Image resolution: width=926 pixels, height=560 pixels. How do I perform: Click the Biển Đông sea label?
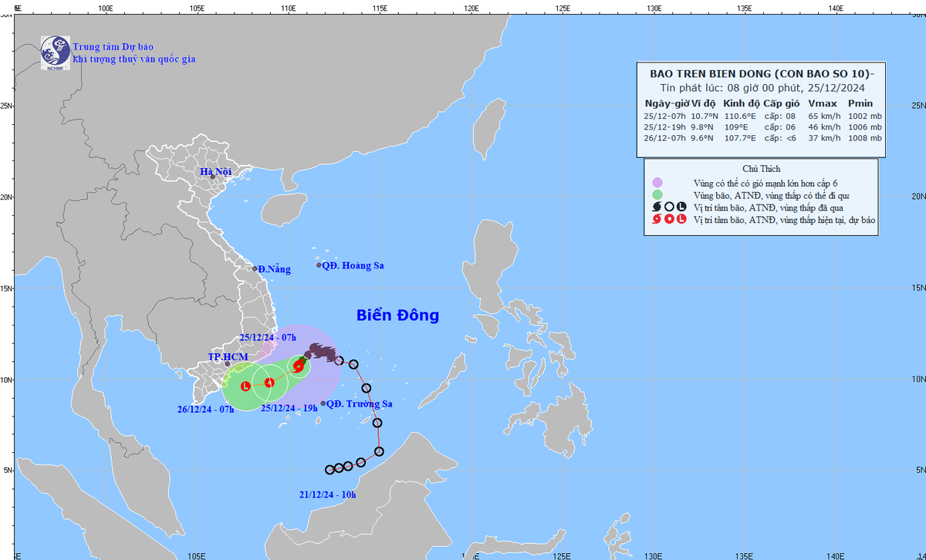point(397,315)
